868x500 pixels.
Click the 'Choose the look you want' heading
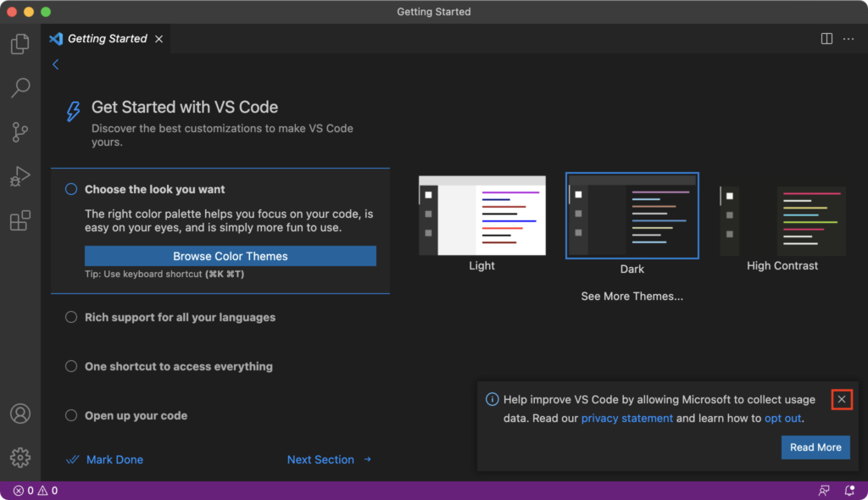[x=154, y=189]
